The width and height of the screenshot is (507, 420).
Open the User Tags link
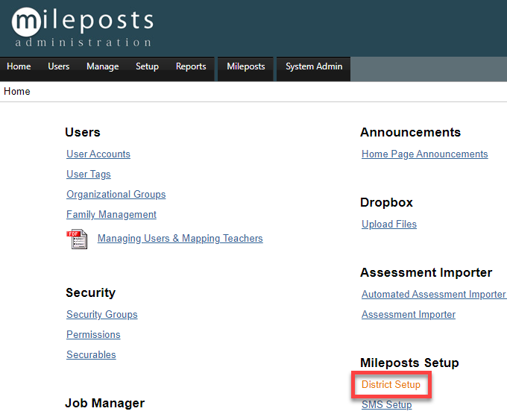click(x=89, y=175)
